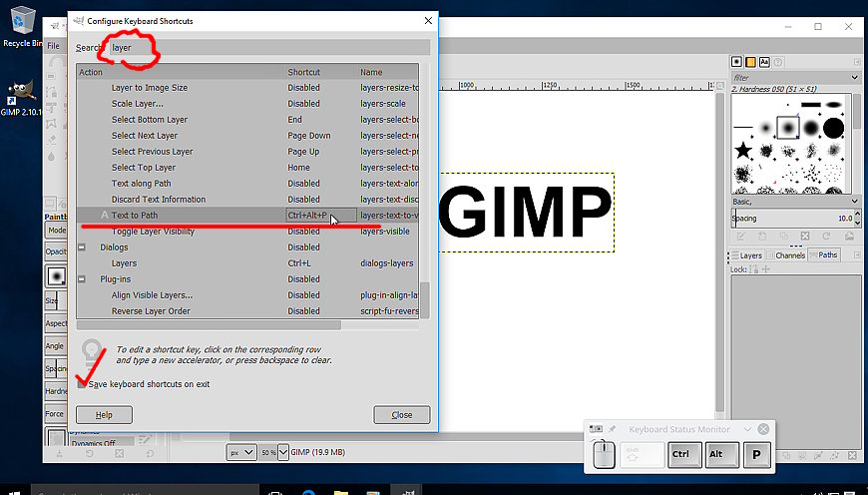Select the Scale Layer... row

(x=247, y=104)
